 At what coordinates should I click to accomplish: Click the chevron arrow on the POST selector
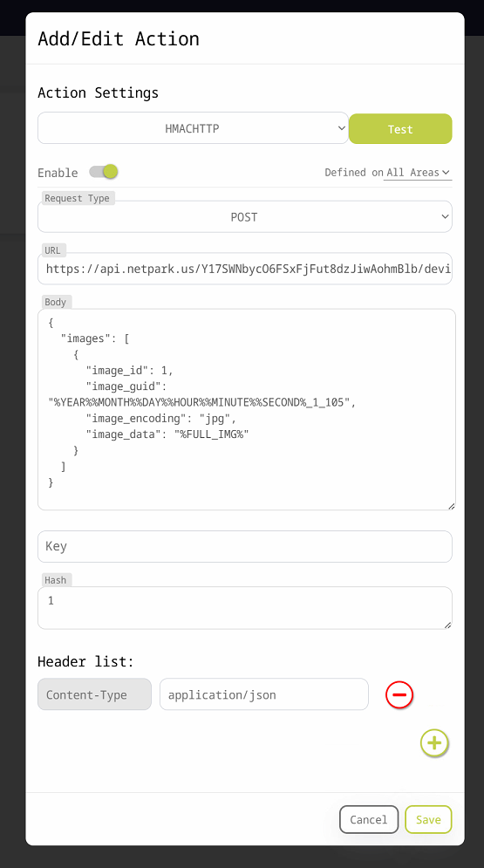445,216
